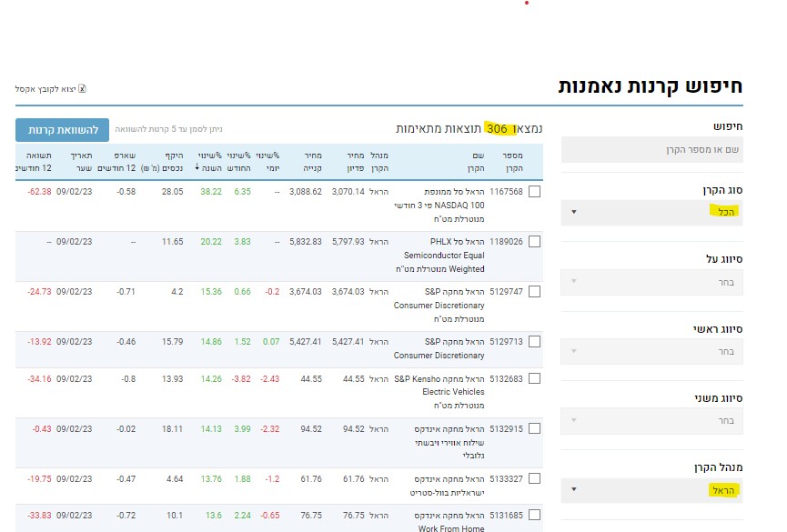The width and height of the screenshot is (787, 532).
Task: Open the סיווג על dropdown
Action: [651, 282]
